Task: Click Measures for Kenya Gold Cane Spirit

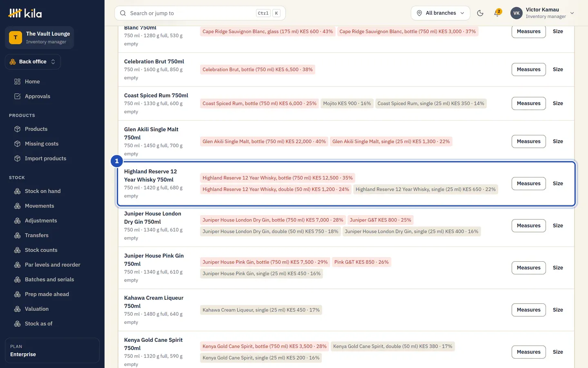Action: [x=528, y=352]
